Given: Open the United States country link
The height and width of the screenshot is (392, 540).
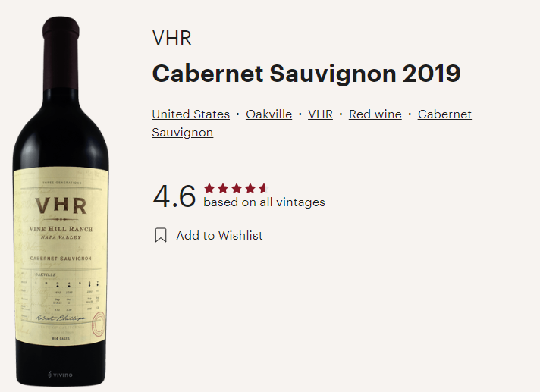Looking at the screenshot, I should click(x=191, y=114).
